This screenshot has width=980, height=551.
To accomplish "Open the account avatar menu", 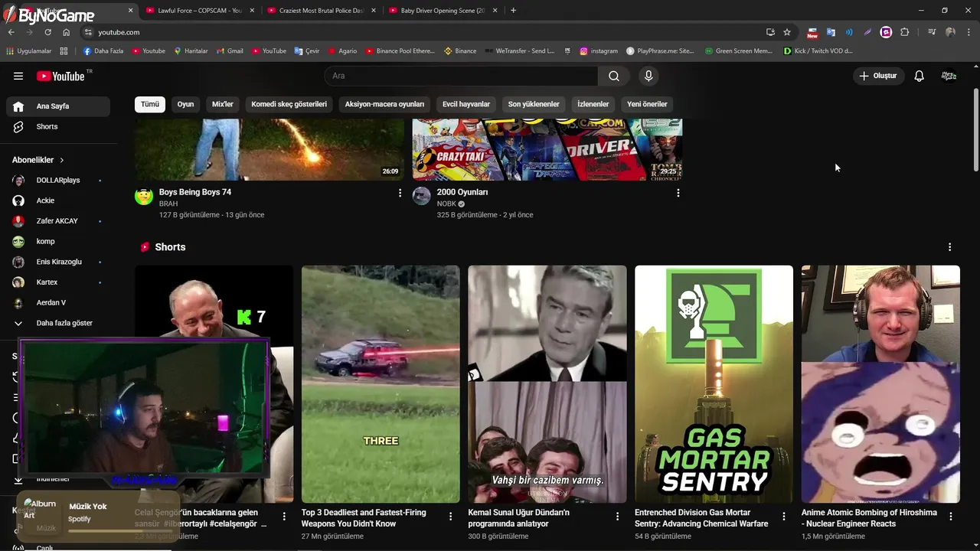I will pos(949,76).
